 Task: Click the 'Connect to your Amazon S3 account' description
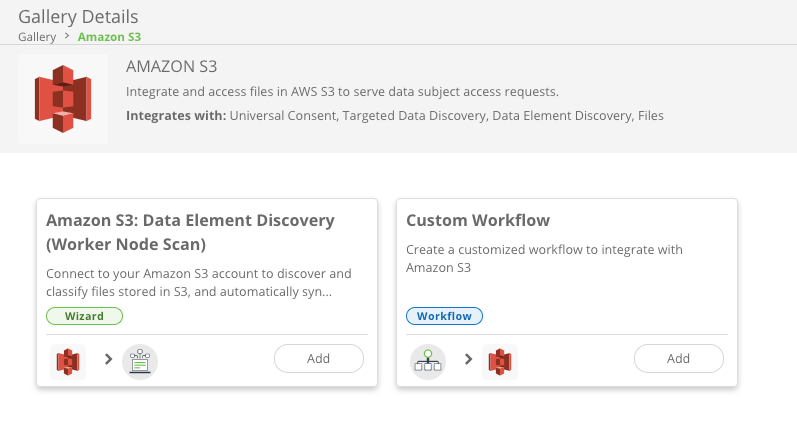199,283
